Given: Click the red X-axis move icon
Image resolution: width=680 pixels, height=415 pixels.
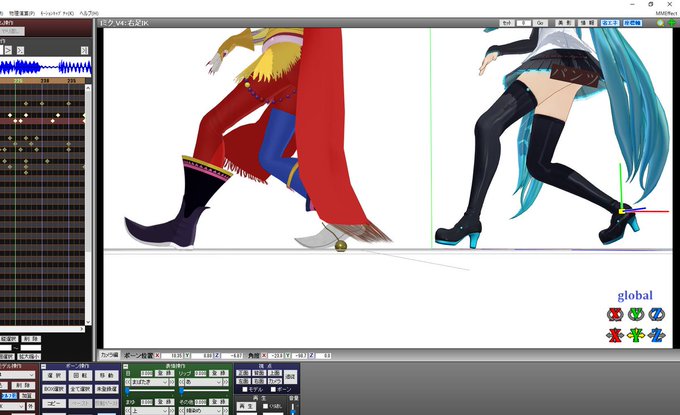Looking at the screenshot, I should tap(615, 335).
